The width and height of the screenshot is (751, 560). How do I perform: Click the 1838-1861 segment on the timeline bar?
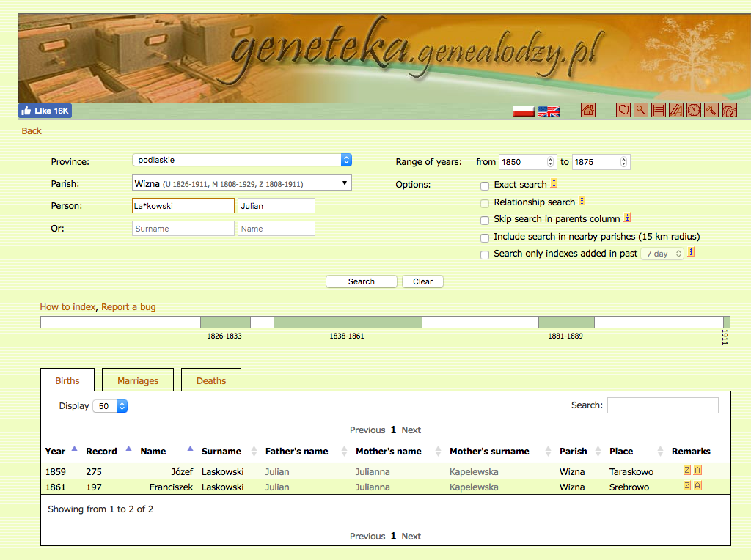(x=347, y=322)
